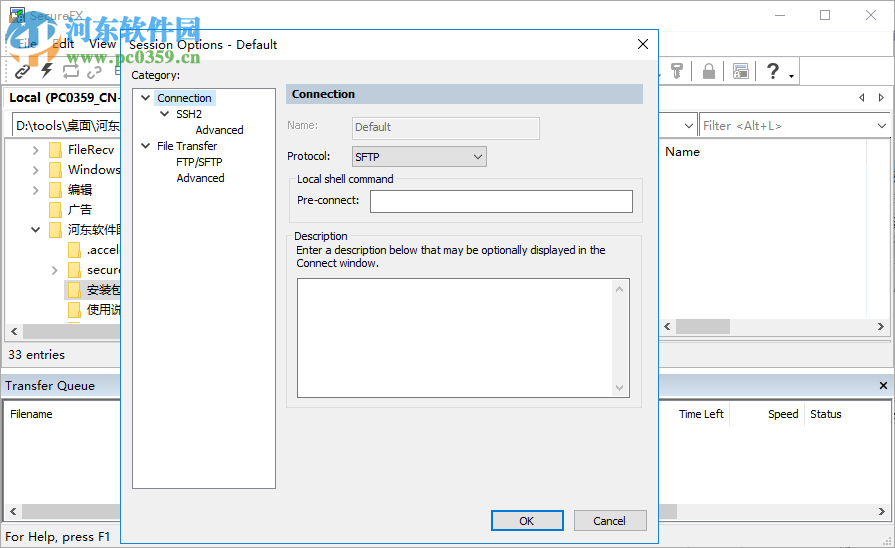Expand the FileRecv folder in local tree
The image size is (895, 548).
35,150
